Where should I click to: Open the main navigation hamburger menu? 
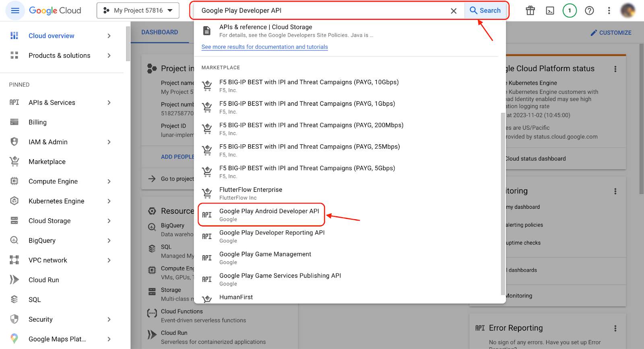pyautogui.click(x=15, y=10)
